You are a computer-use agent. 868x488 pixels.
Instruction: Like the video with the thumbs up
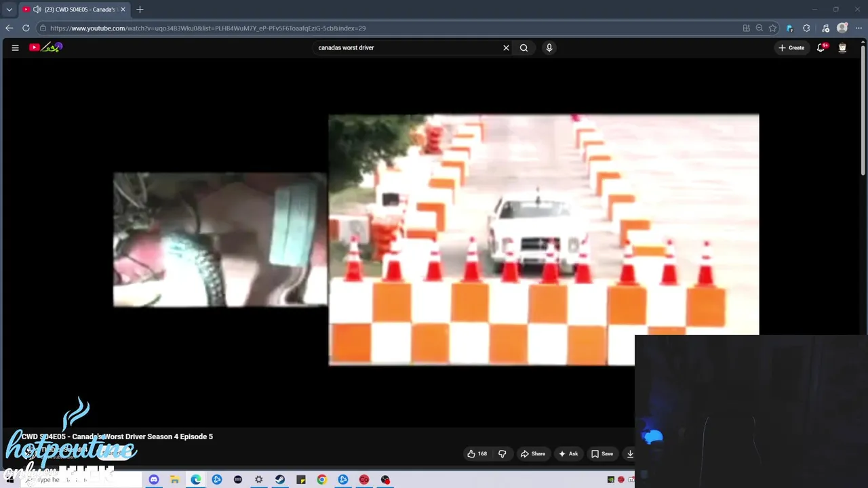(477, 453)
